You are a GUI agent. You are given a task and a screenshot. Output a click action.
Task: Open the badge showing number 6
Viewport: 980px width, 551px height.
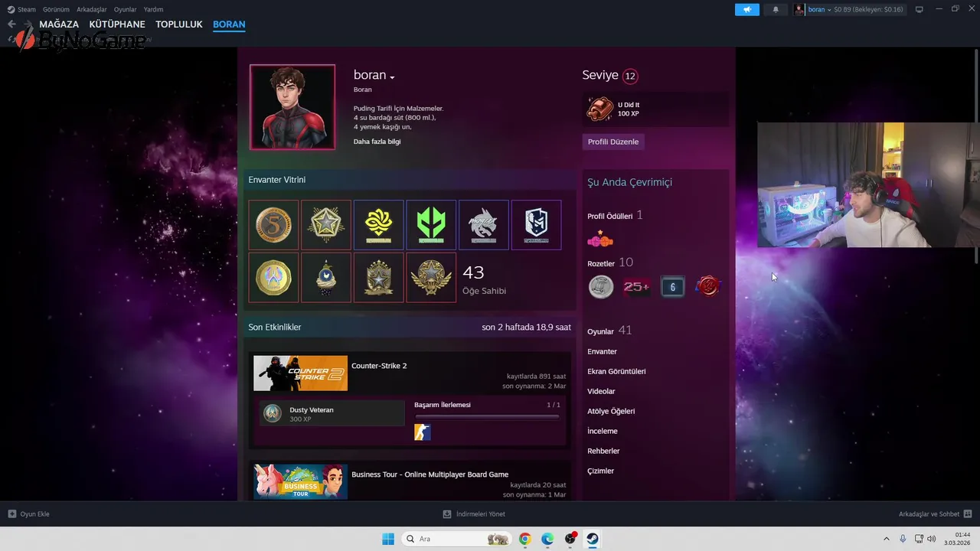click(x=673, y=287)
